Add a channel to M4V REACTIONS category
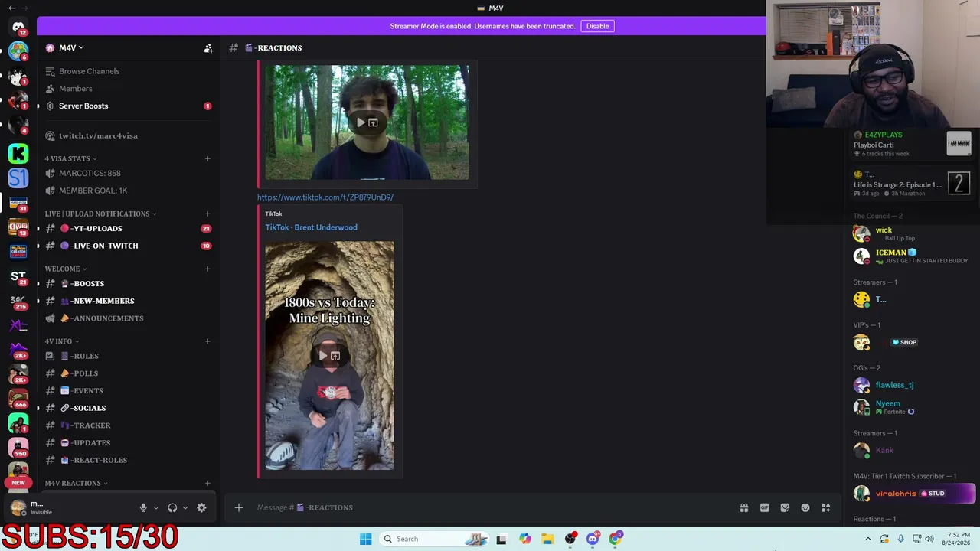 point(207,483)
